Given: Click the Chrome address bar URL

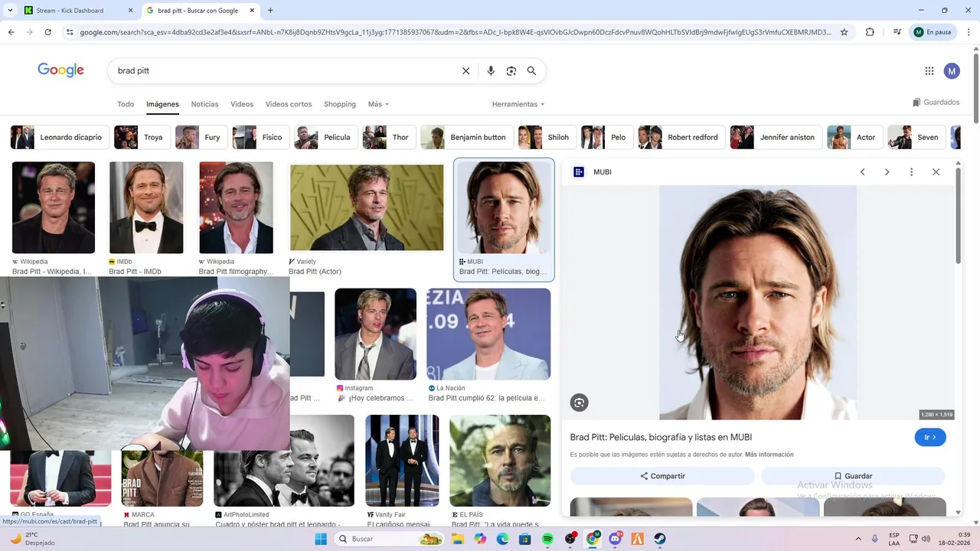Looking at the screenshot, I should pyautogui.click(x=455, y=32).
